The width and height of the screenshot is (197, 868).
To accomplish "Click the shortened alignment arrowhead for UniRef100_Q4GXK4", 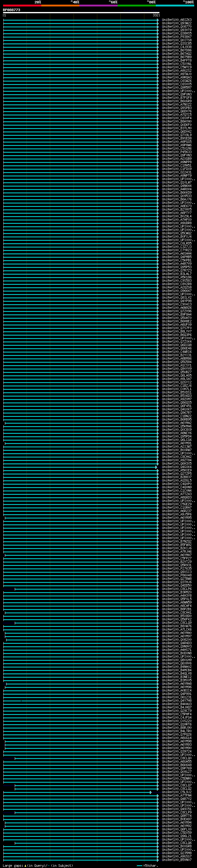I will (x=156, y=467).
